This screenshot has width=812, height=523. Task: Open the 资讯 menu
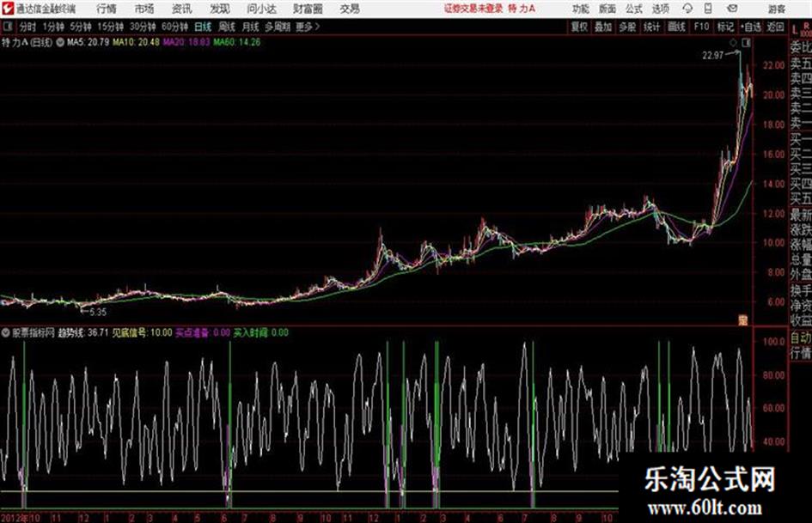(182, 9)
